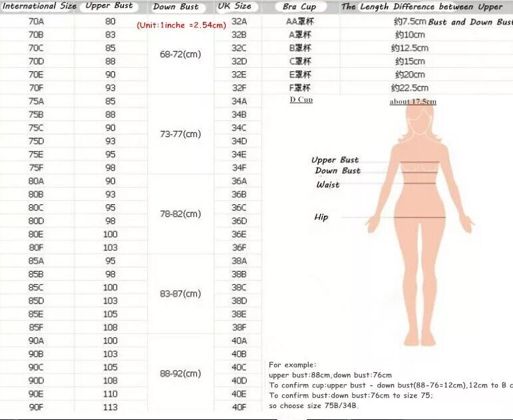
Task: Select the 90B international size cell
Action: pos(36,354)
